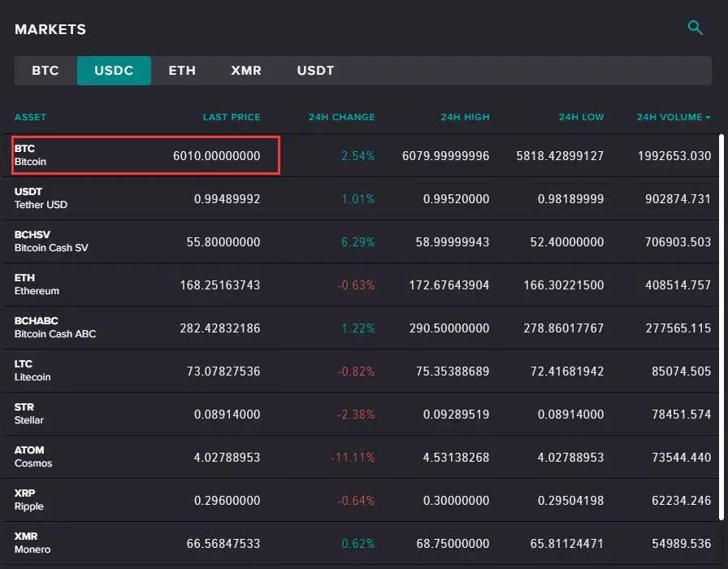Select the USDC market tab
728x569 pixels.
pyautogui.click(x=114, y=71)
